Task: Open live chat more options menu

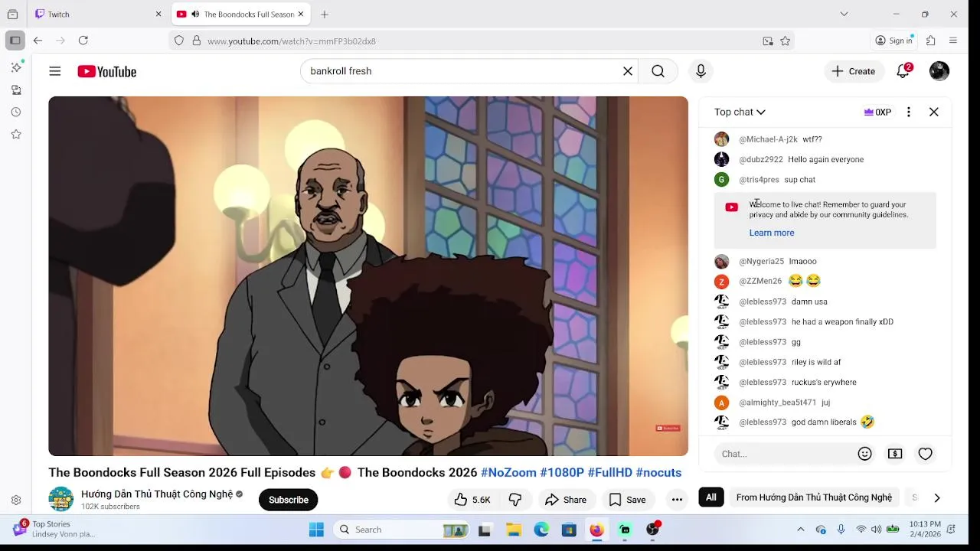Action: 909,112
